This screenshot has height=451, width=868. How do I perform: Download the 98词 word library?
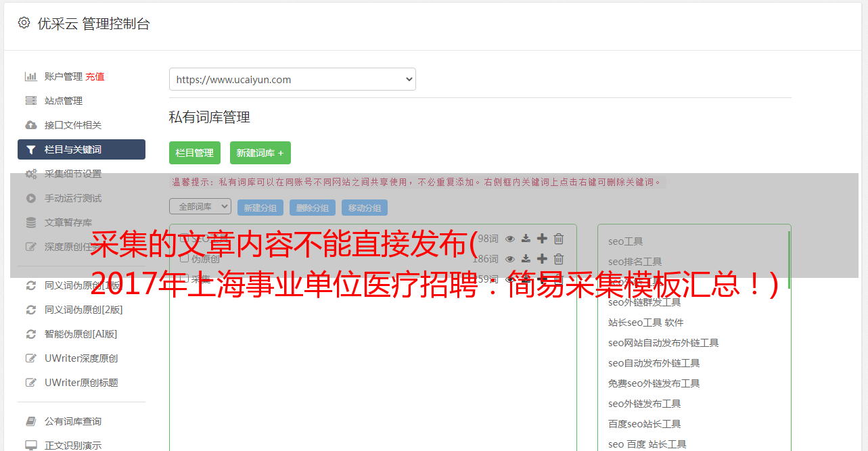pos(526,238)
